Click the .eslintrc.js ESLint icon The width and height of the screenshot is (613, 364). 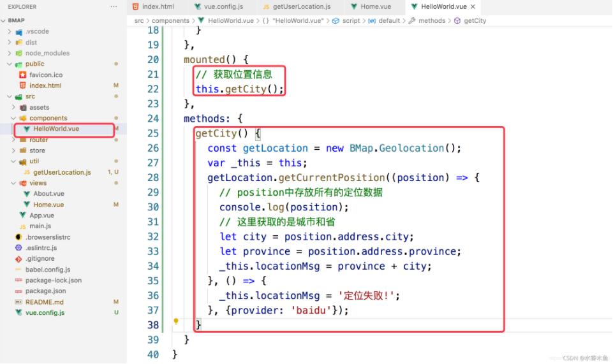(18, 247)
